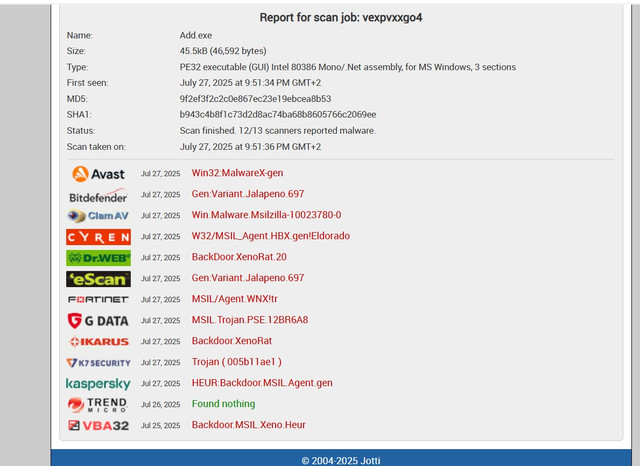
Task: Click the Bitdefender scanner logo
Action: (x=98, y=195)
